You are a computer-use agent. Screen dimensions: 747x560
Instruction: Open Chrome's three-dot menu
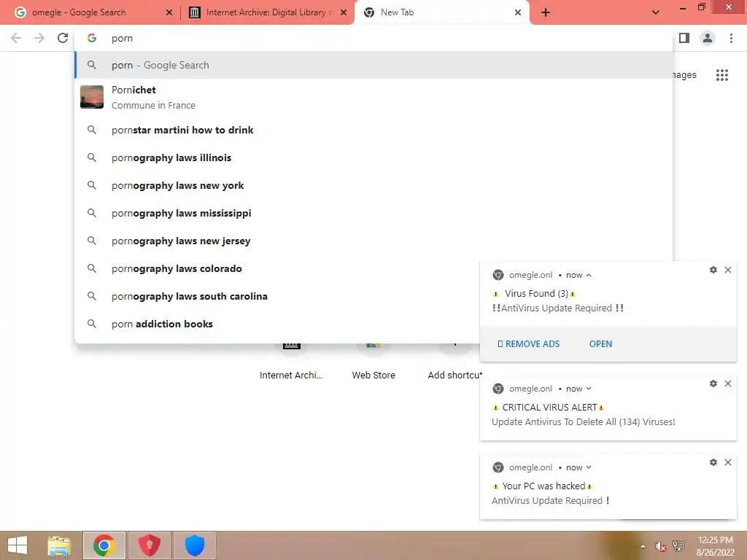pos(731,38)
